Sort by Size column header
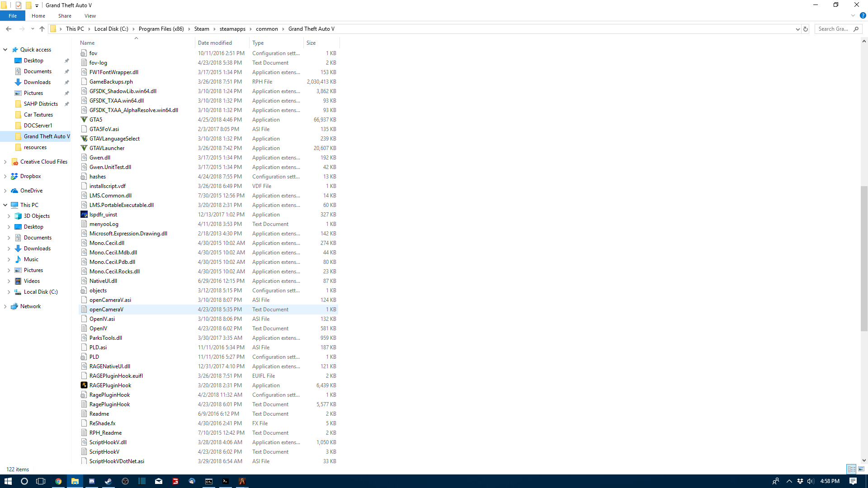 [x=321, y=43]
